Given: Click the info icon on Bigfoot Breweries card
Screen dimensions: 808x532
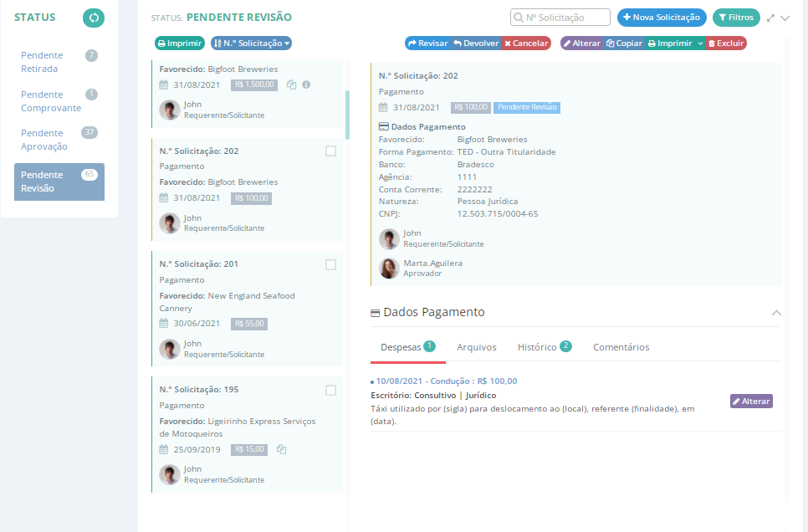Looking at the screenshot, I should pos(306,84).
